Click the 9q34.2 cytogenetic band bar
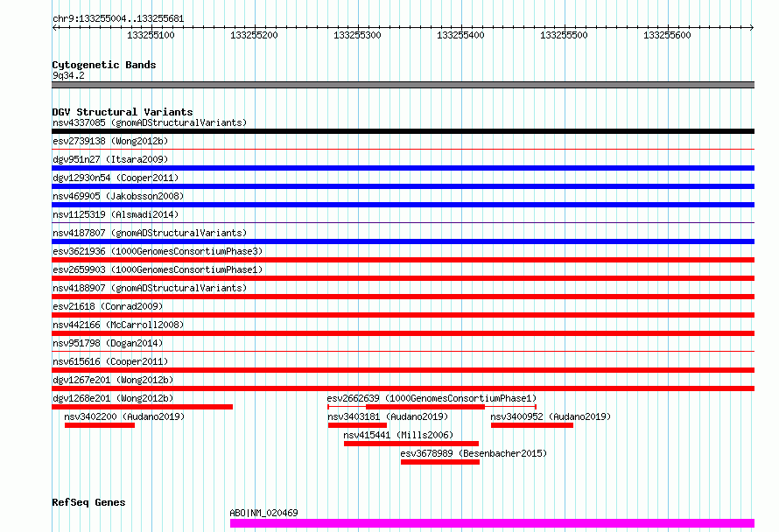Screen dimensions: 779x532 point(403,85)
